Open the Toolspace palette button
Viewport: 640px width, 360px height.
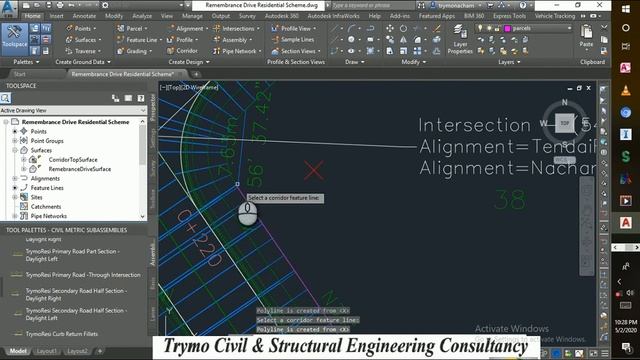click(14, 39)
